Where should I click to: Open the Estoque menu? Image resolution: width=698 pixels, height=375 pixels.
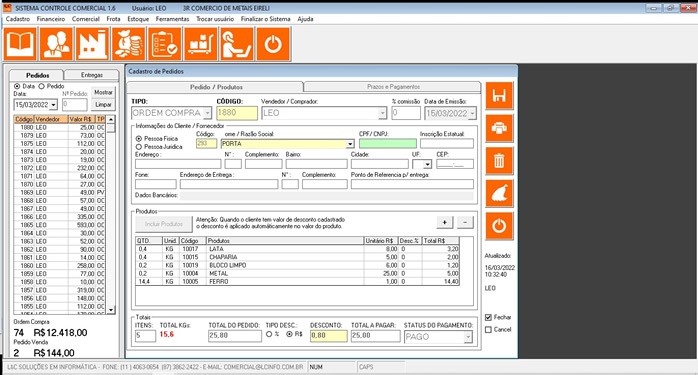pos(138,19)
